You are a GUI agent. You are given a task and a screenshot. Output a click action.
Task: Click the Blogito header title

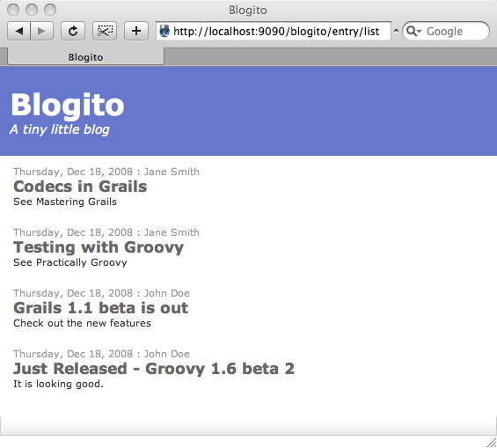(68, 106)
